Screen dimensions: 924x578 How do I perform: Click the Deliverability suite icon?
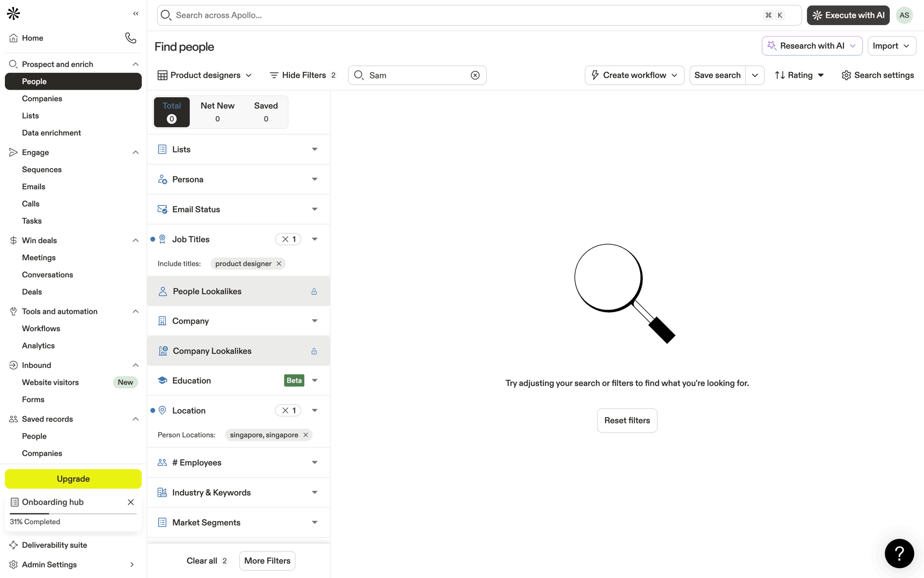pos(13,545)
